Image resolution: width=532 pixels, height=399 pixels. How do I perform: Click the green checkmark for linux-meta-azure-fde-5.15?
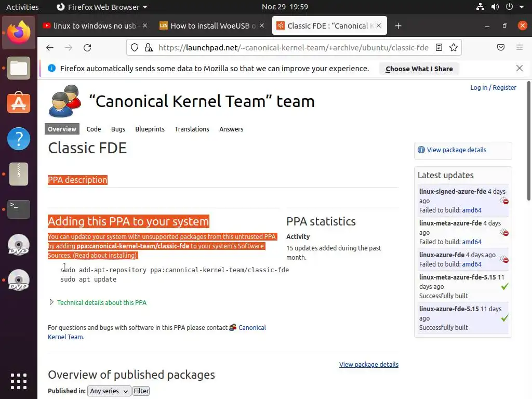tap(505, 286)
